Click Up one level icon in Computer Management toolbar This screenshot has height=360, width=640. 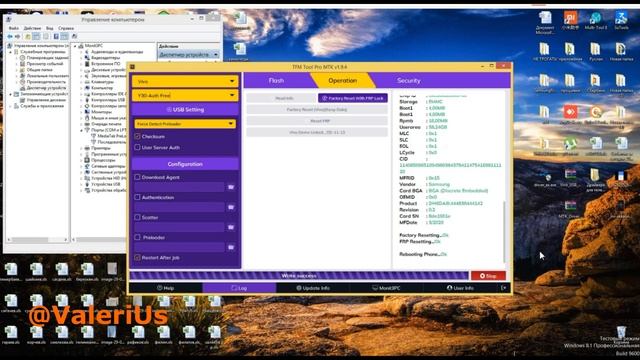[x=28, y=37]
